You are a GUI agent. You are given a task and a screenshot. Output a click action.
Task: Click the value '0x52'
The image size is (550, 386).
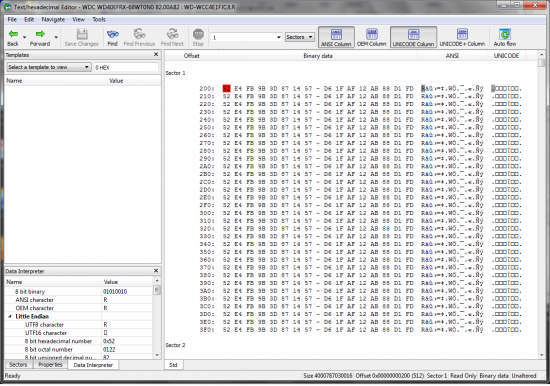[109, 341]
